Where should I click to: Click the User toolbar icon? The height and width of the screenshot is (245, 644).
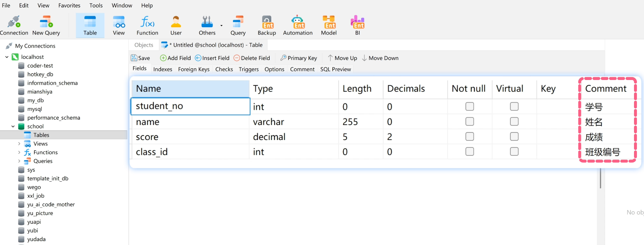(176, 25)
